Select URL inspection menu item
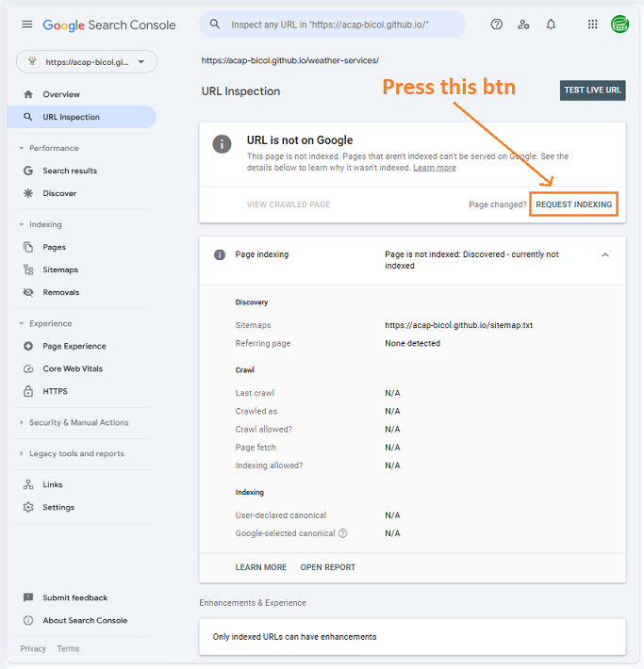Image resolution: width=644 pixels, height=669 pixels. tap(81, 117)
